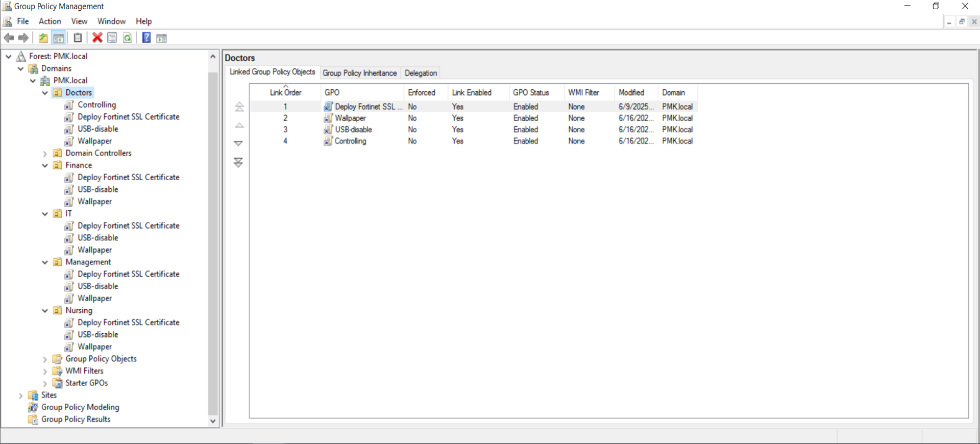Click the Up one level folder icon
This screenshot has height=444, width=980.
click(43, 38)
